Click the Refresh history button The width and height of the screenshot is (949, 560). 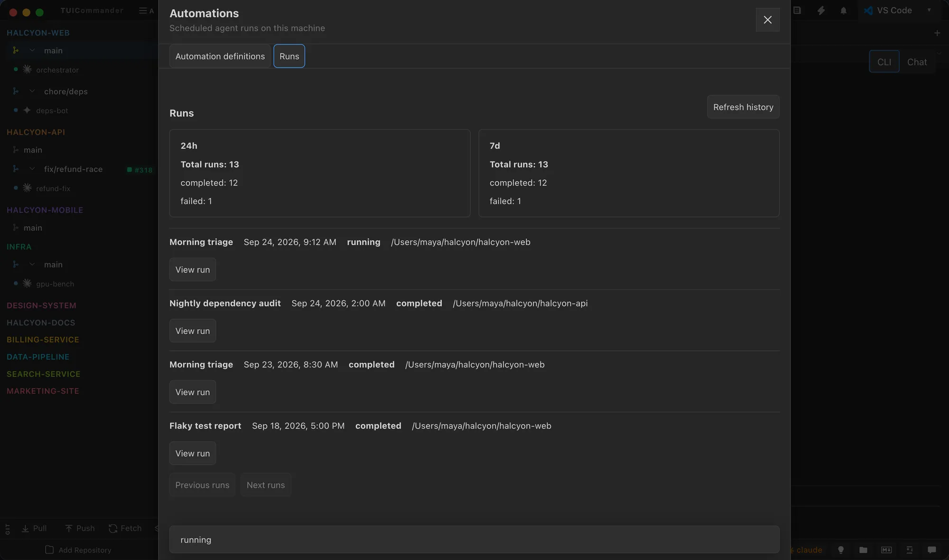[x=743, y=107]
